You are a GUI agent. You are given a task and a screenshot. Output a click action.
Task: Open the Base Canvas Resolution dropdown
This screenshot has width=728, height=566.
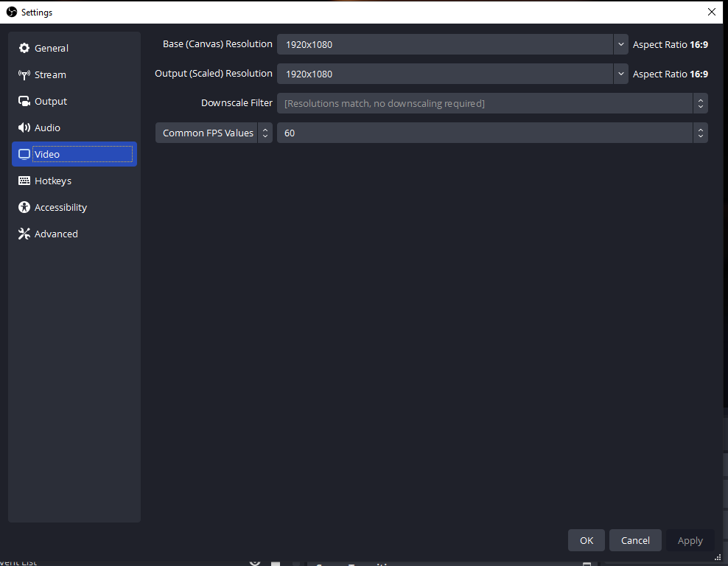pyautogui.click(x=621, y=44)
